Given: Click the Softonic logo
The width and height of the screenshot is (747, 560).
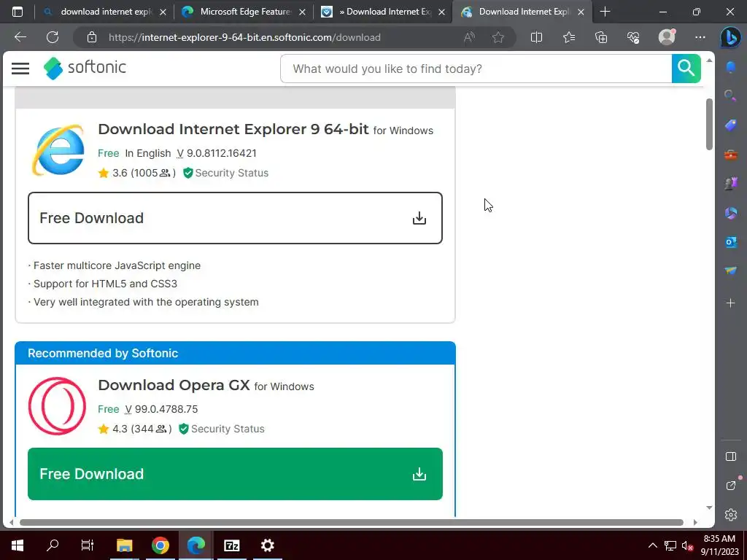Looking at the screenshot, I should pos(85,68).
